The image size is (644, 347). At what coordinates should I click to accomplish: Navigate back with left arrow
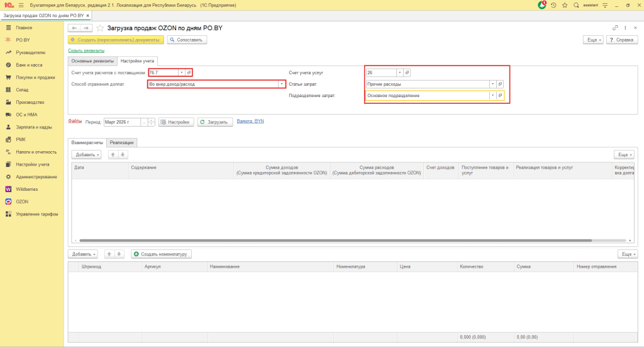74,28
